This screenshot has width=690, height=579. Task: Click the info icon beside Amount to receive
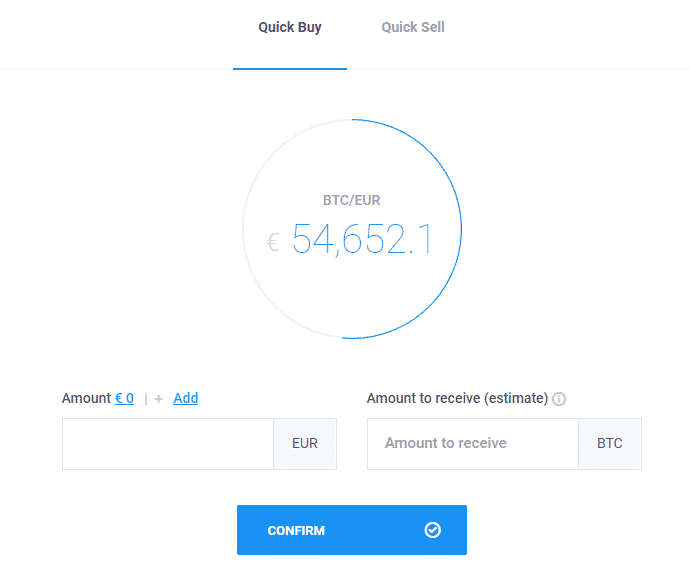(559, 399)
